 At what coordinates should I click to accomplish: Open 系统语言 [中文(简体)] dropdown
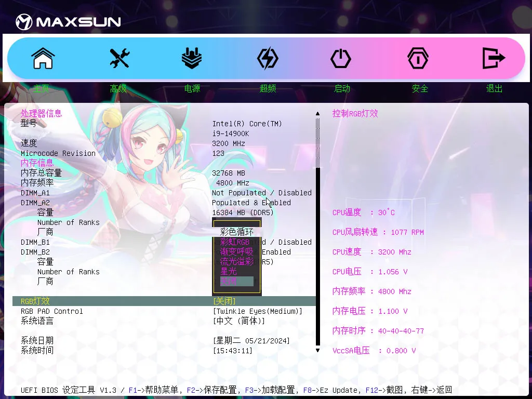tap(239, 321)
